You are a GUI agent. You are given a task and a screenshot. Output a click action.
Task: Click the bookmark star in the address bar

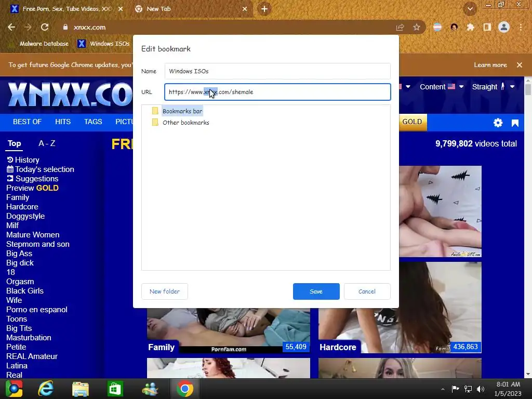coord(417,27)
